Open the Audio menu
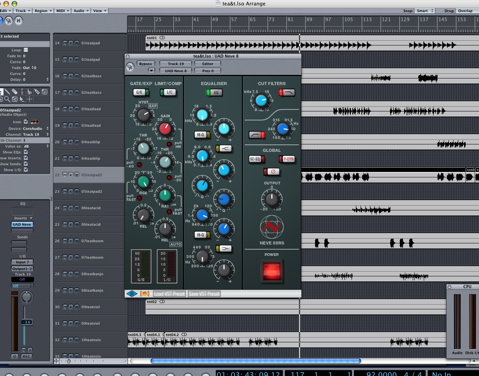Viewport: 479px width, 376px height. tap(81, 11)
